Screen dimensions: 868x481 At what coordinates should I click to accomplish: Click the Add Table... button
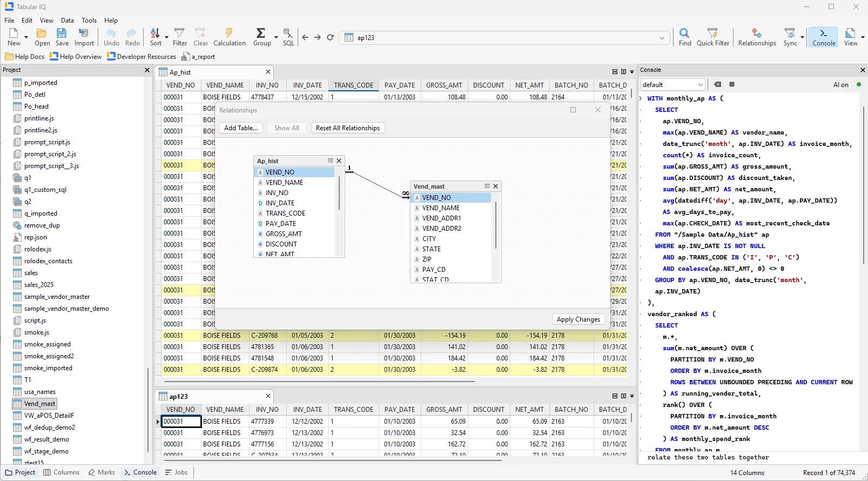point(241,128)
